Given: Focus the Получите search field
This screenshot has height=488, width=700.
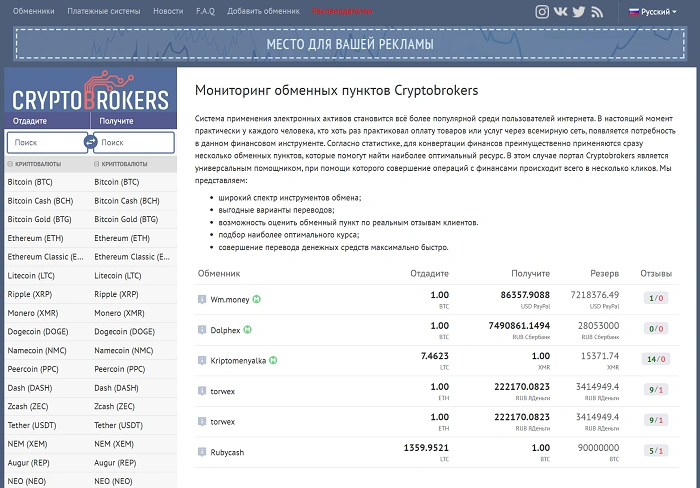Looking at the screenshot, I should click(136, 142).
